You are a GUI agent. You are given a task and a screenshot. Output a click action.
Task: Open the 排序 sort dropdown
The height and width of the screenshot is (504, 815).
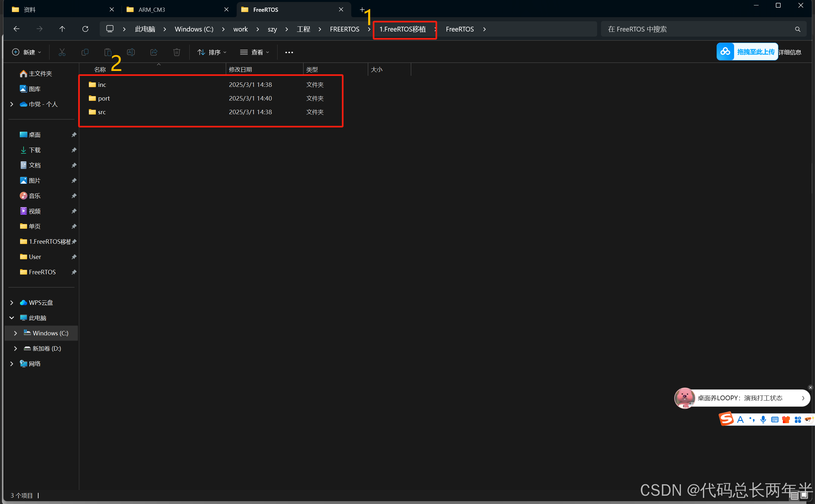212,52
